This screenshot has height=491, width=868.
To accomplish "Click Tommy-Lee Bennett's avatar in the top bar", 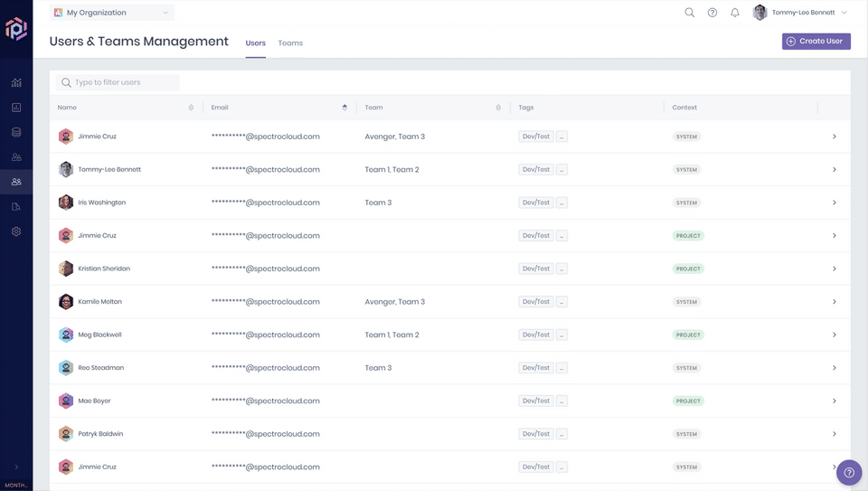I will 760,12.
